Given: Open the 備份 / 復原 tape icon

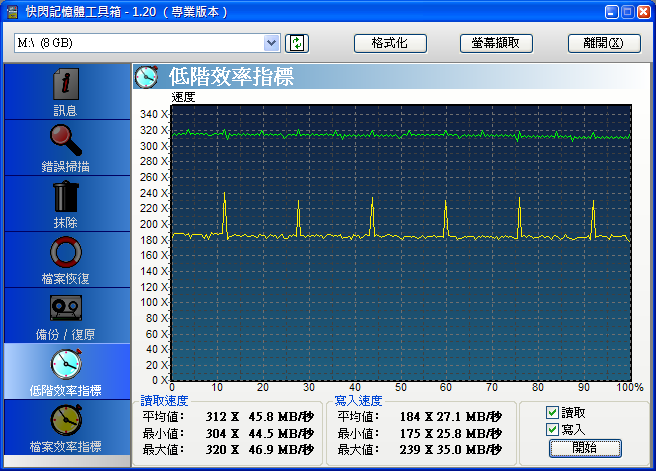Looking at the screenshot, I should pyautogui.click(x=66, y=308).
